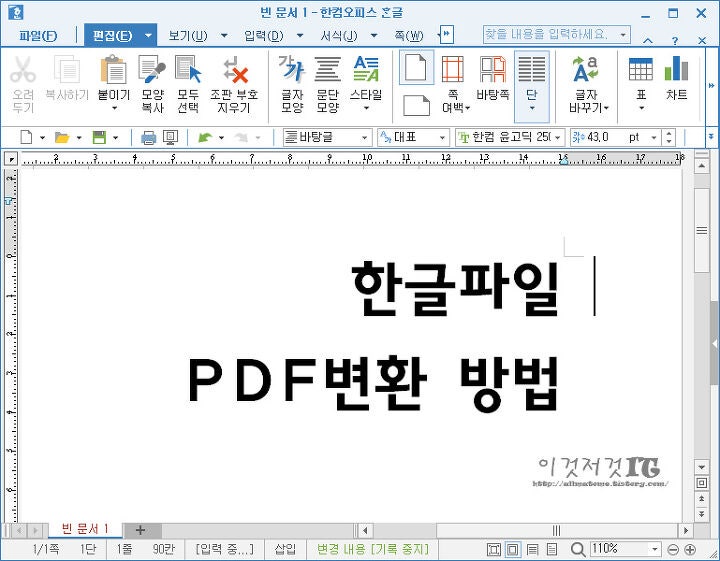Screen dimensions: 720x561
Task: Toggle 변경 내용 [기록 중지] track changes
Action: pos(373,549)
